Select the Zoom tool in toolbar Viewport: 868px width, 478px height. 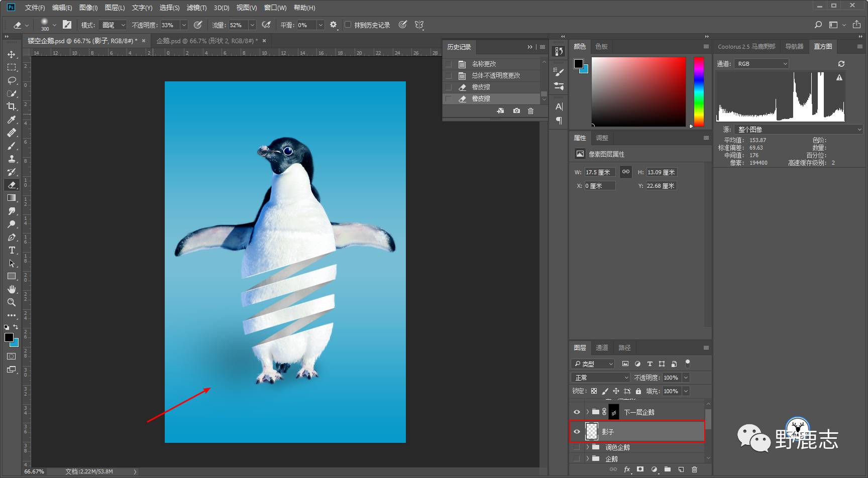coord(12,302)
